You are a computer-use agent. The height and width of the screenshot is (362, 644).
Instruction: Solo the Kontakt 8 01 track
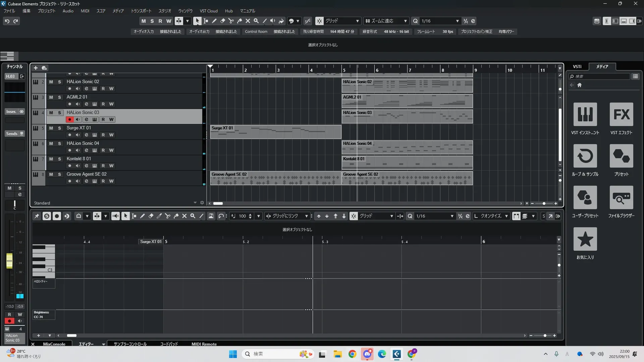click(59, 159)
